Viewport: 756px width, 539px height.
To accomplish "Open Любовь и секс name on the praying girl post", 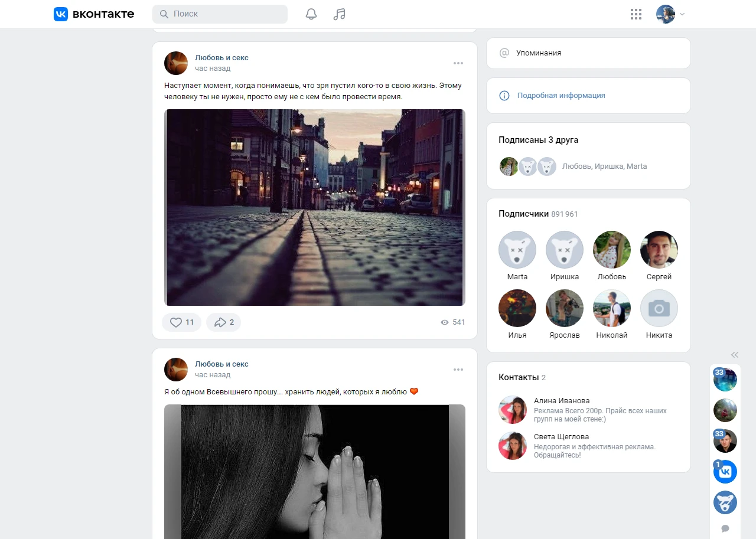I will pyautogui.click(x=221, y=364).
